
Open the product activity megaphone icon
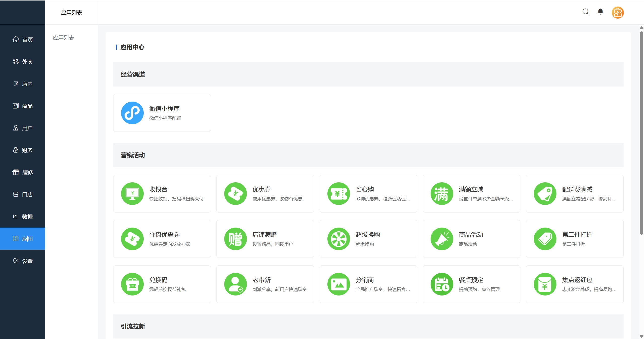click(x=442, y=239)
